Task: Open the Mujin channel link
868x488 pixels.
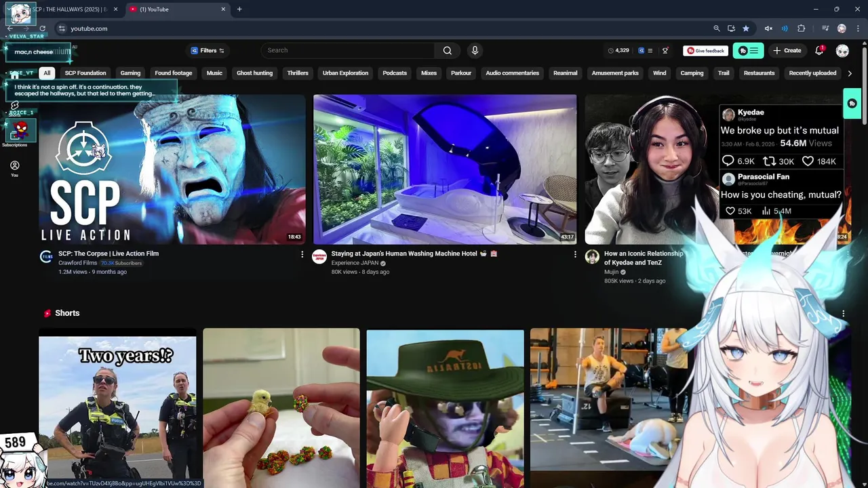Action: click(x=612, y=272)
